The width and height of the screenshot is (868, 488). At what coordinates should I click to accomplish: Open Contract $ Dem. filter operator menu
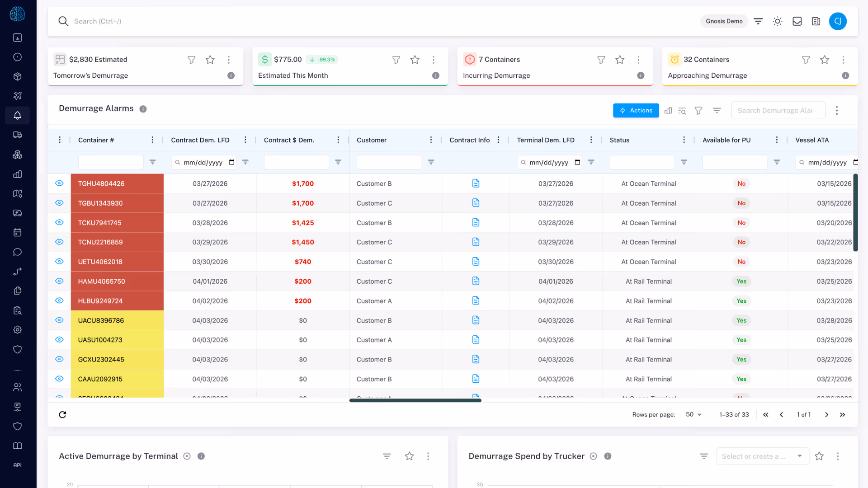[338, 162]
